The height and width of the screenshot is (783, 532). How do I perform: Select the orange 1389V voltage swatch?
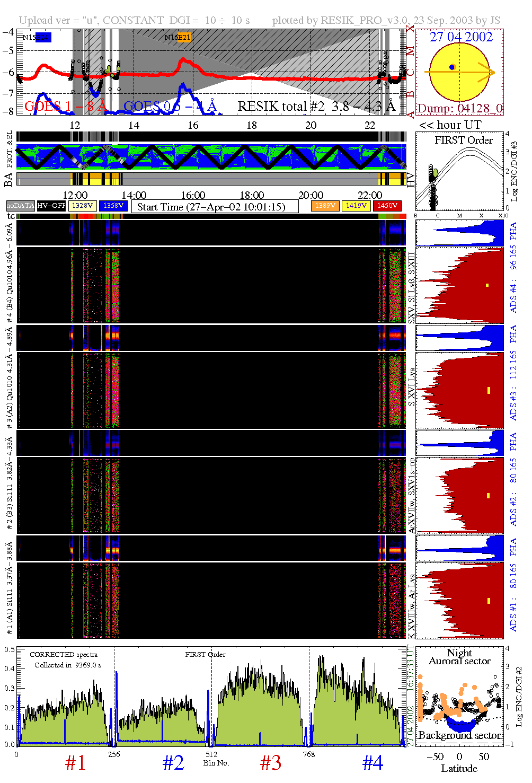click(x=325, y=206)
